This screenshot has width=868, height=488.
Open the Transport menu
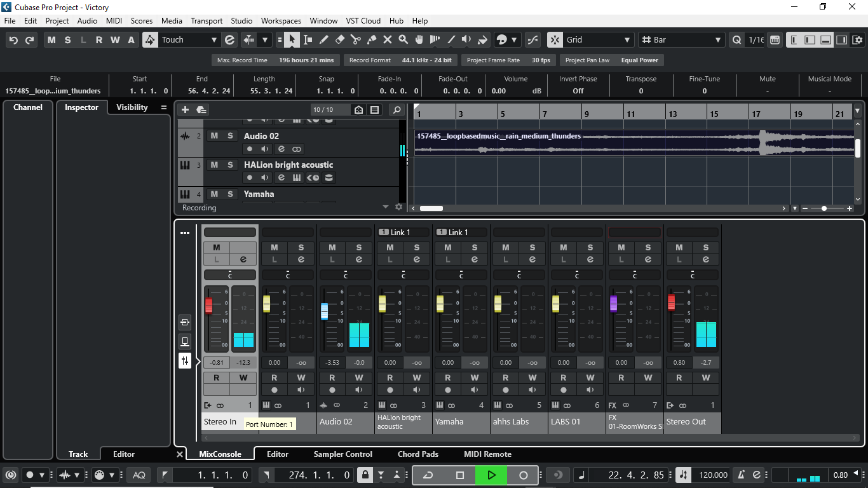207,21
